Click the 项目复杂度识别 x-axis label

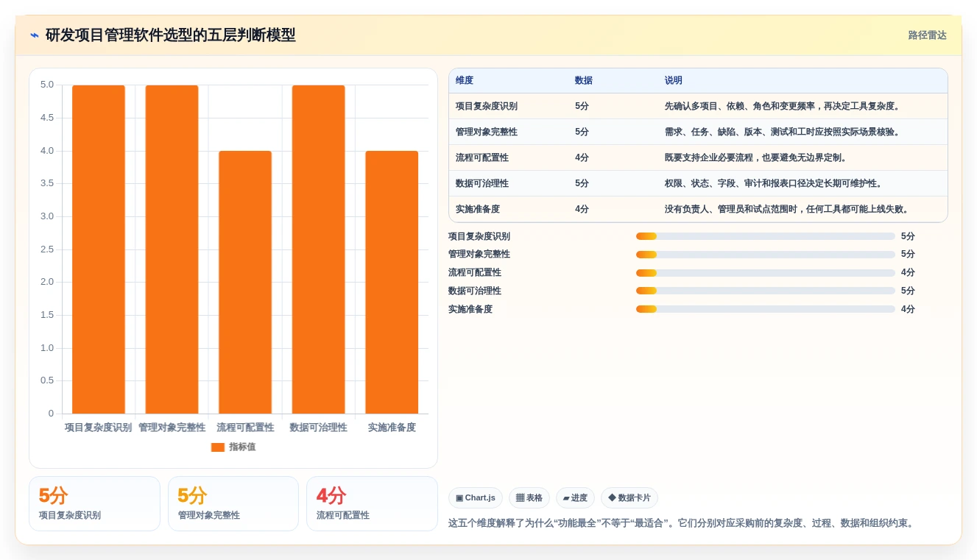tap(99, 428)
